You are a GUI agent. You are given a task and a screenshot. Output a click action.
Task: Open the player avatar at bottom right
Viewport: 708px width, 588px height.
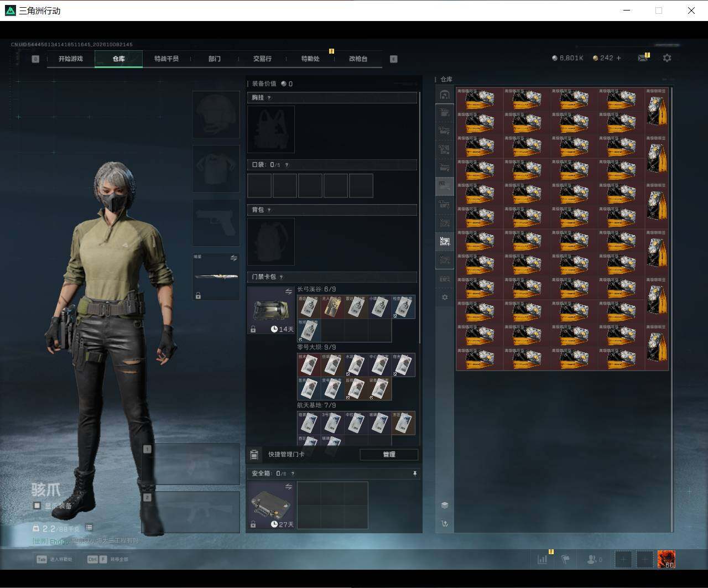[x=666, y=559]
